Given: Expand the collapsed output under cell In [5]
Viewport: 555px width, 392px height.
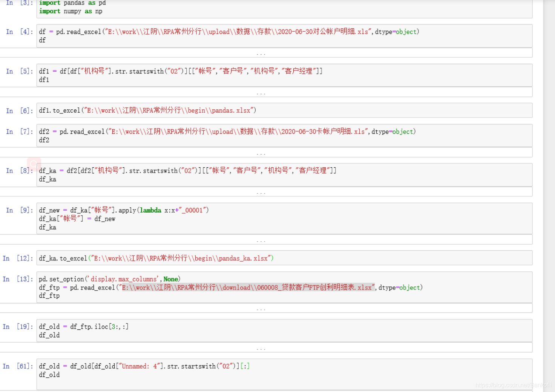Looking at the screenshot, I should point(261,92).
